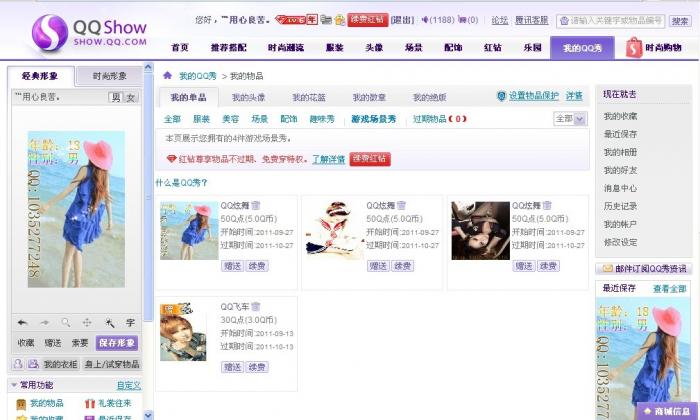Select the 女 gender toggle
700x420 pixels.
pyautogui.click(x=131, y=97)
